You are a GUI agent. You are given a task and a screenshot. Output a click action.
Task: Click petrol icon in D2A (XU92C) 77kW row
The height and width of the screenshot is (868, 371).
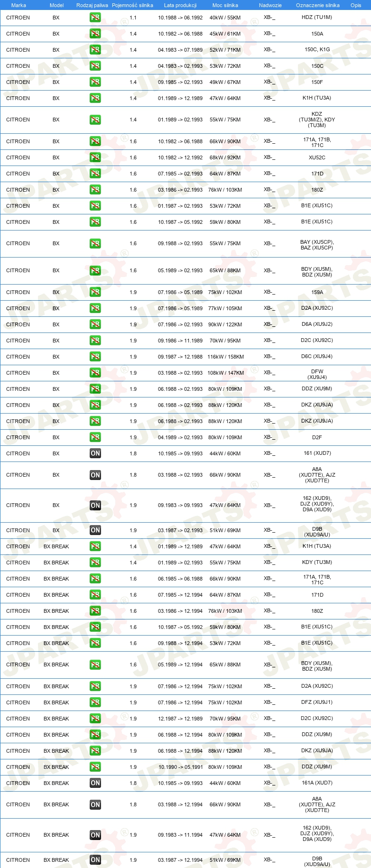click(95, 308)
